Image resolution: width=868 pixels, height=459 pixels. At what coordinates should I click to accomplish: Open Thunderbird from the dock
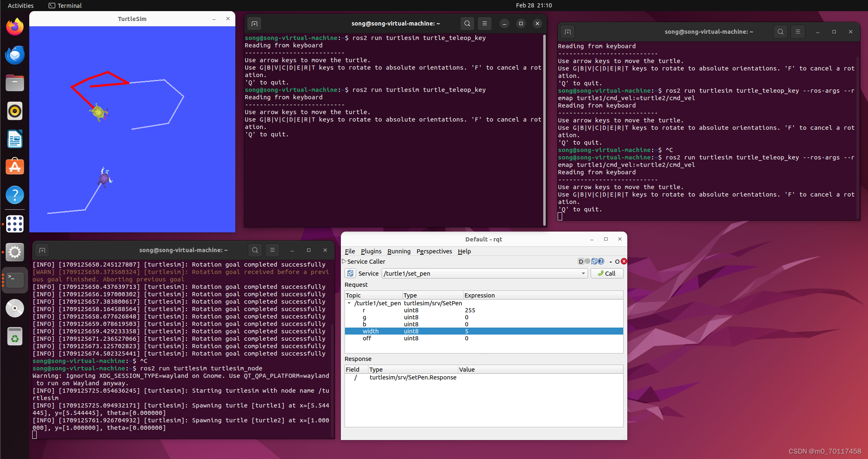pos(15,55)
